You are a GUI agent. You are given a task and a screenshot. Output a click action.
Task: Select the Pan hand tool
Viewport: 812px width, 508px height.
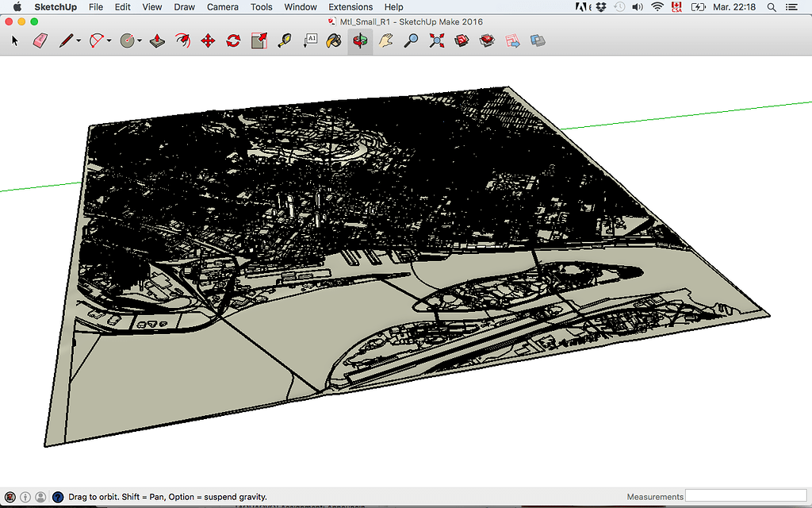(x=385, y=40)
